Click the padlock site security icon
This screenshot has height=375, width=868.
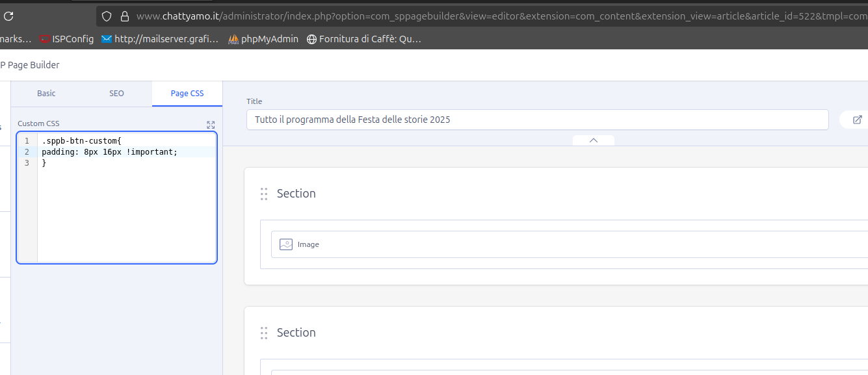point(125,16)
